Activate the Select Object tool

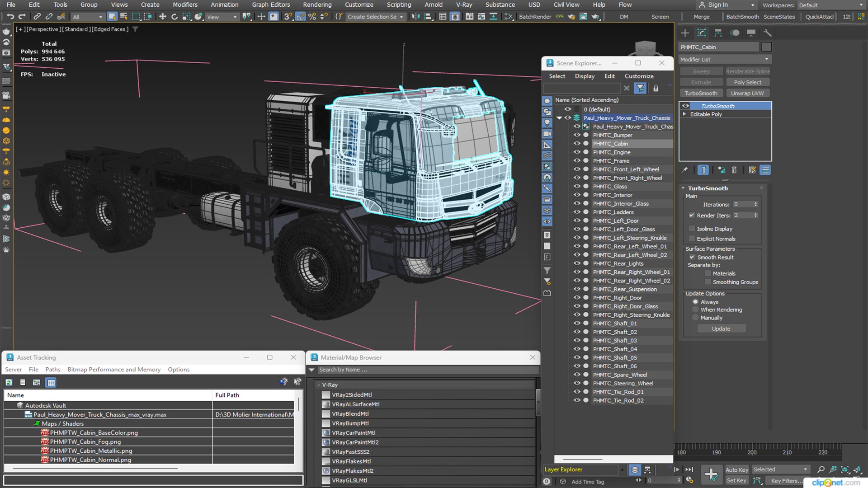tap(112, 17)
